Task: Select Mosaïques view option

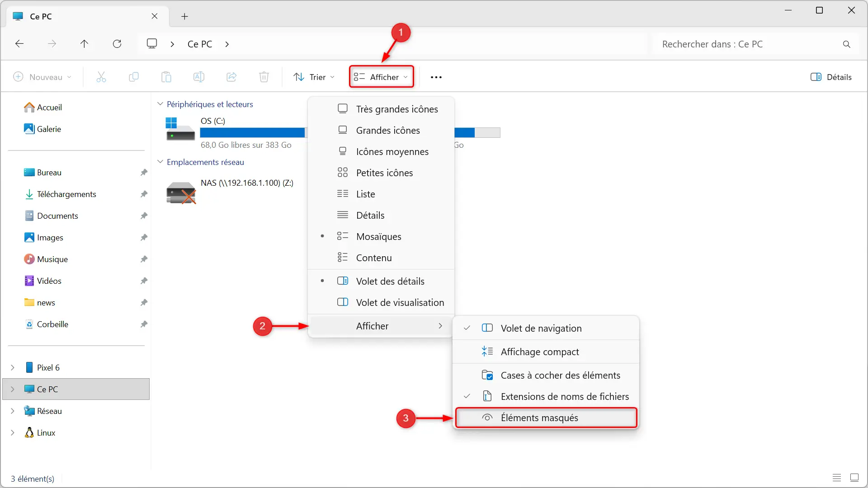Action: [x=381, y=236]
